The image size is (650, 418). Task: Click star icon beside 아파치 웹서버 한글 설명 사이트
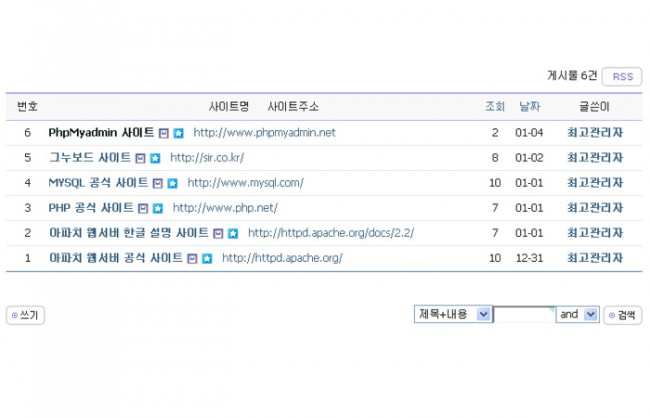(x=233, y=233)
